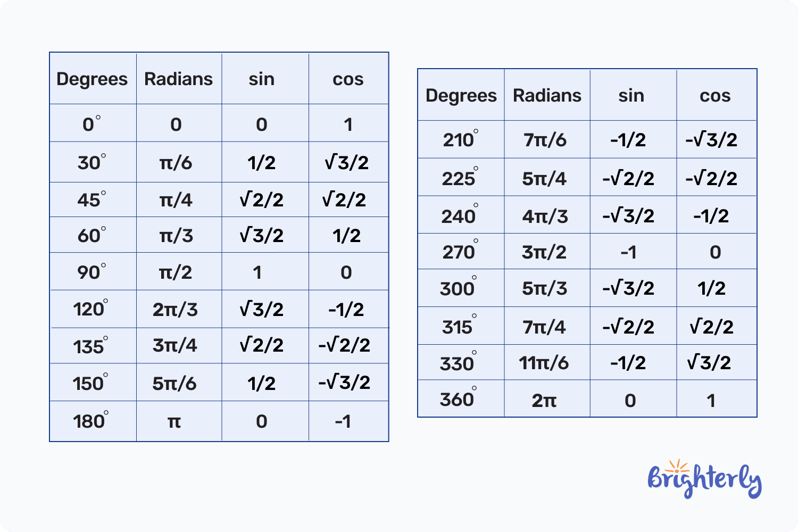Select the Degrees header in left table

click(x=92, y=79)
